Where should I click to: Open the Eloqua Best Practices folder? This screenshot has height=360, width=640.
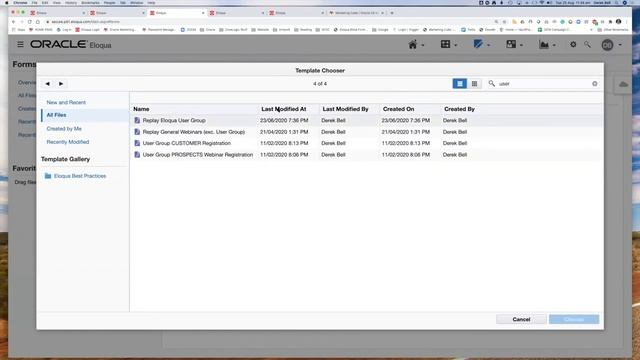coord(80,176)
